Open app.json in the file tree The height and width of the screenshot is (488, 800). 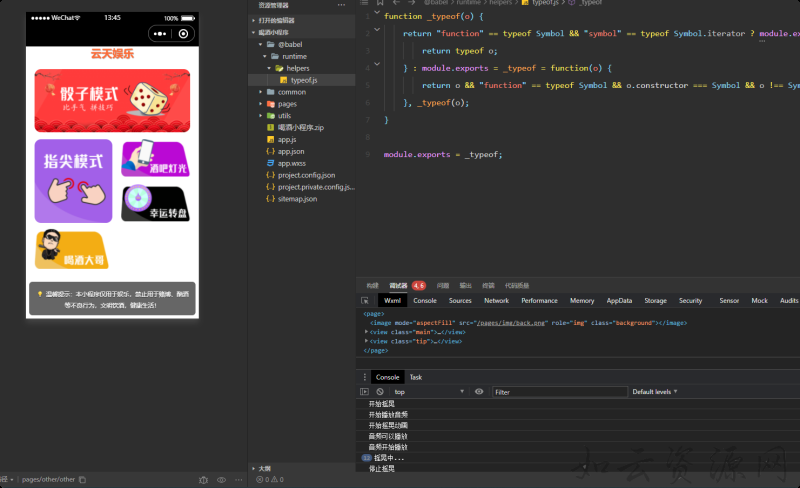291,151
